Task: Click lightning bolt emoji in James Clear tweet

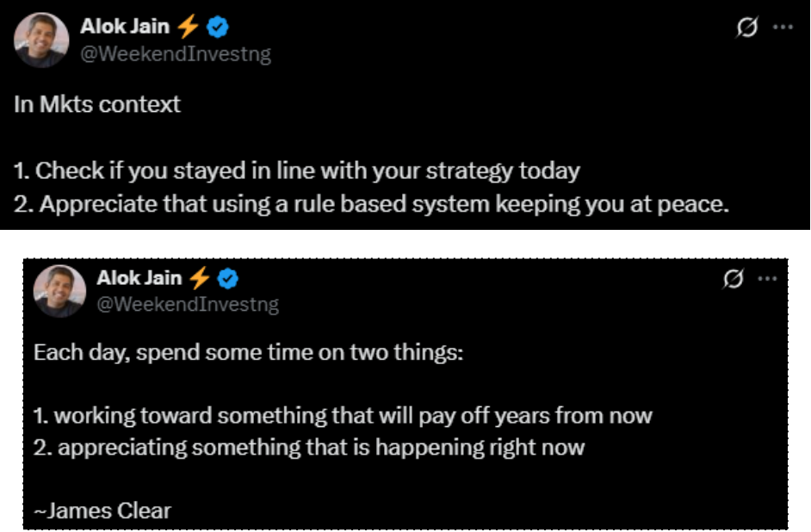Action: click(201, 278)
